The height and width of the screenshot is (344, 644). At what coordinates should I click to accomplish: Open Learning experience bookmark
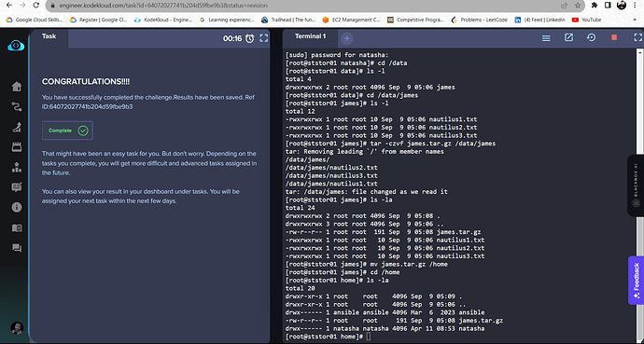click(227, 20)
